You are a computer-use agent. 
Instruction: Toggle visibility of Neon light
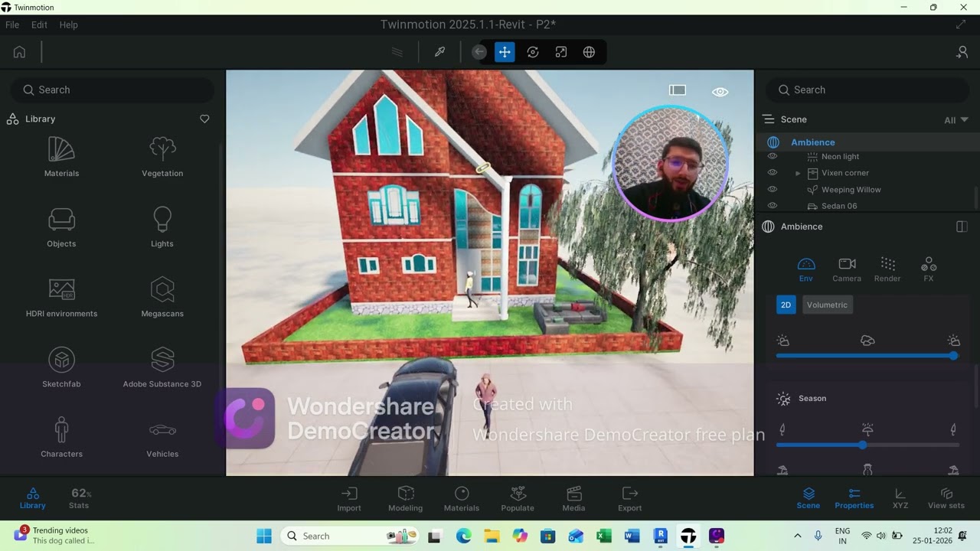pos(773,156)
